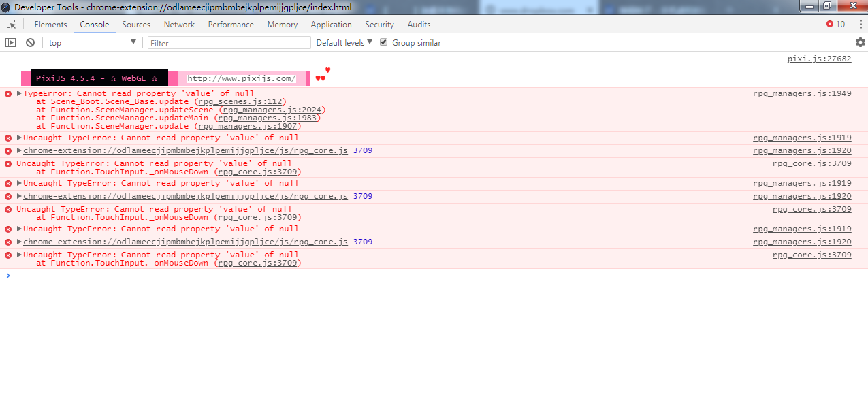
Task: Click inside the Filter input field
Action: (x=229, y=43)
